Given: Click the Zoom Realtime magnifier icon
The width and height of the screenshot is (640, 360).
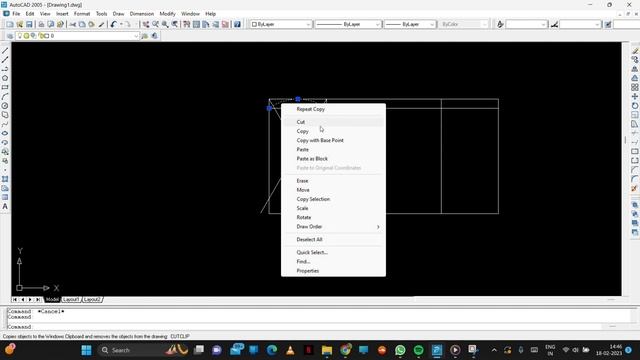Looking at the screenshot, I should (156, 24).
